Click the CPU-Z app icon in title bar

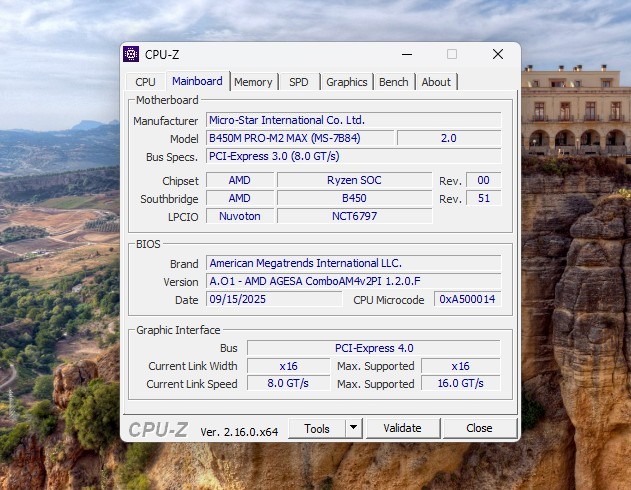(131, 54)
